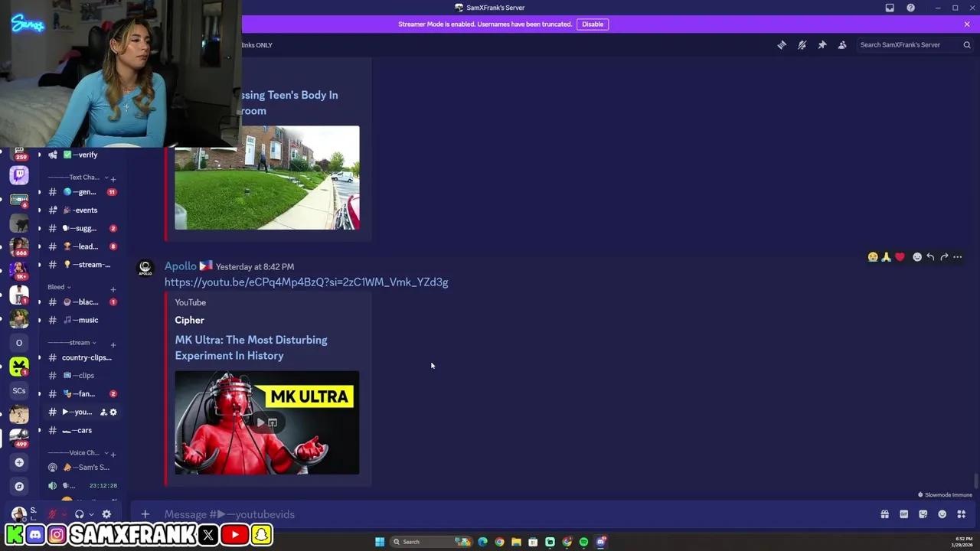
Task: Select the clips channel
Action: click(81, 376)
